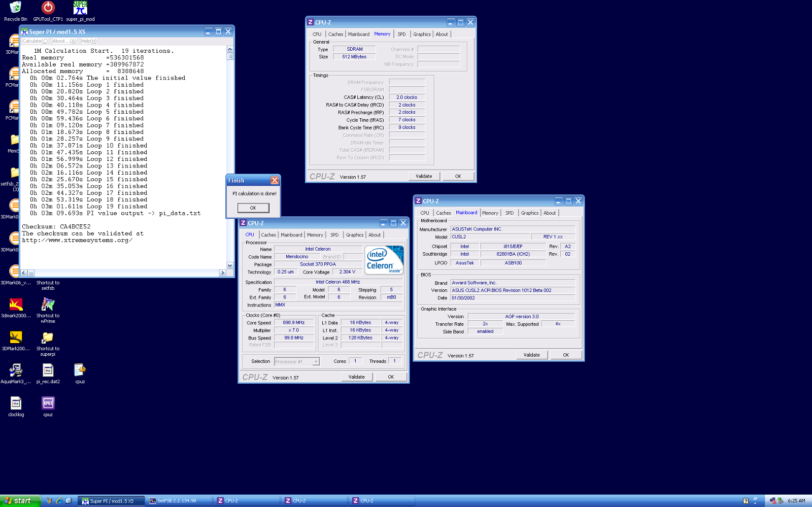Click the network tray icon near the clock
The width and height of the screenshot is (812, 507).
[x=772, y=501]
